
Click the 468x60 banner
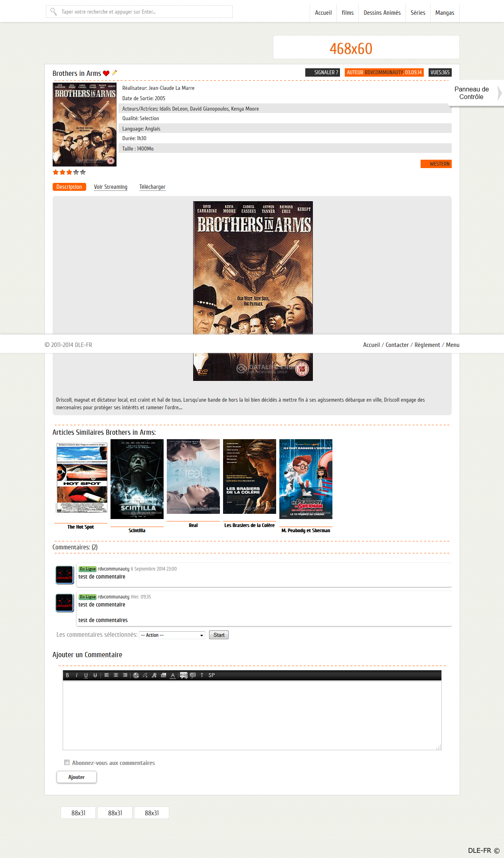pos(366,47)
